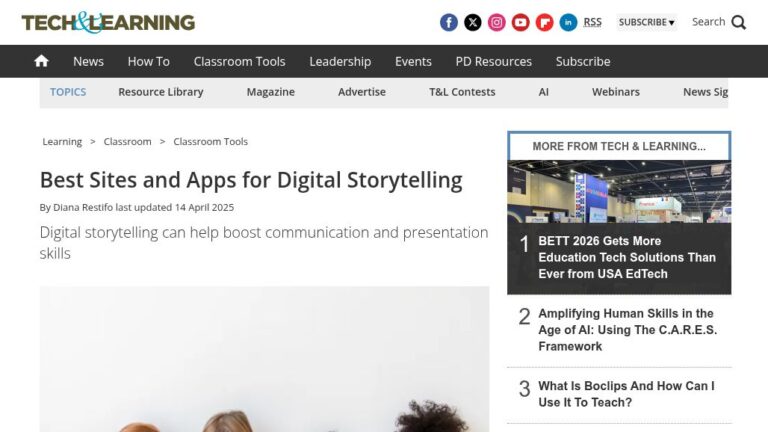Image resolution: width=768 pixels, height=432 pixels.
Task: Open the LinkedIn icon
Action: point(569,22)
